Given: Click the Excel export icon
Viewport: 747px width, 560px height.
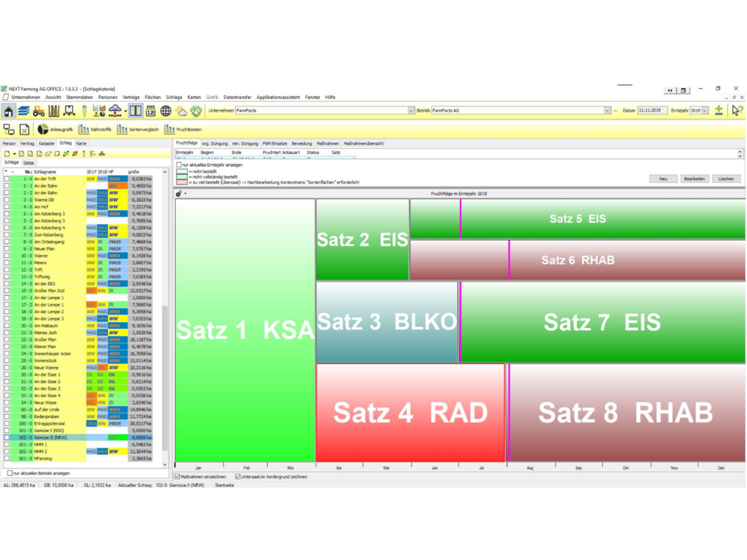Looking at the screenshot, I should pyautogui.click(x=24, y=129).
